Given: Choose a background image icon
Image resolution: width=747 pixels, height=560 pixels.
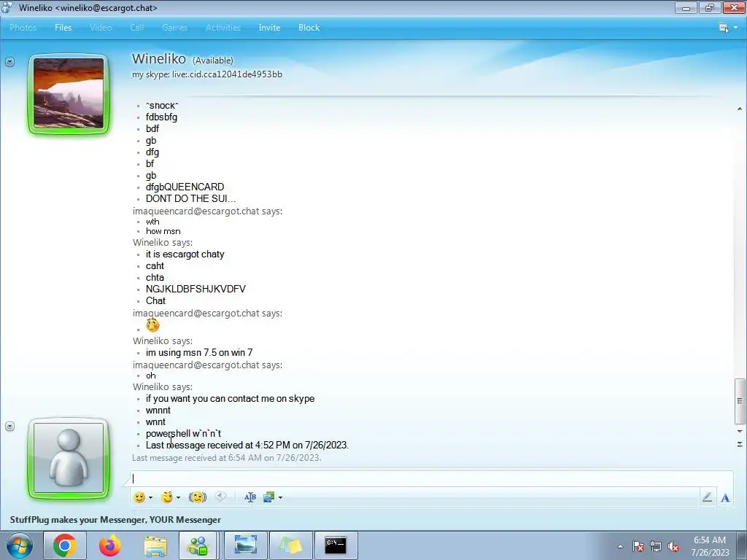Looking at the screenshot, I should [268, 497].
